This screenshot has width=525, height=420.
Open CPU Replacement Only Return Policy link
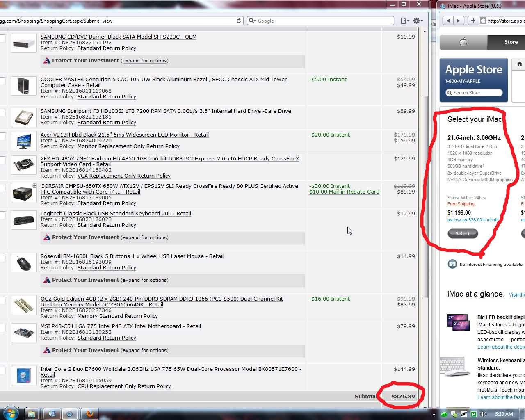(124, 386)
